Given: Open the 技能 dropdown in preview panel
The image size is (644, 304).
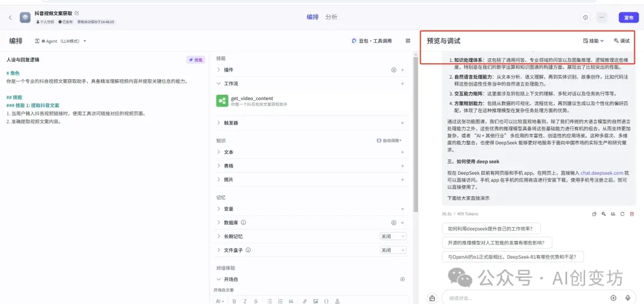Looking at the screenshot, I should tap(593, 41).
